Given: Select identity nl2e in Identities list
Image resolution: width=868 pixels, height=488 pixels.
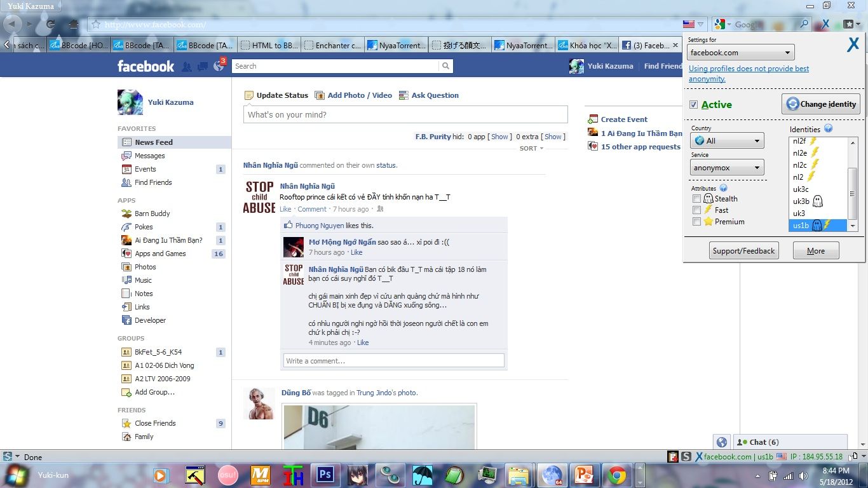Looking at the screenshot, I should pyautogui.click(x=818, y=153).
